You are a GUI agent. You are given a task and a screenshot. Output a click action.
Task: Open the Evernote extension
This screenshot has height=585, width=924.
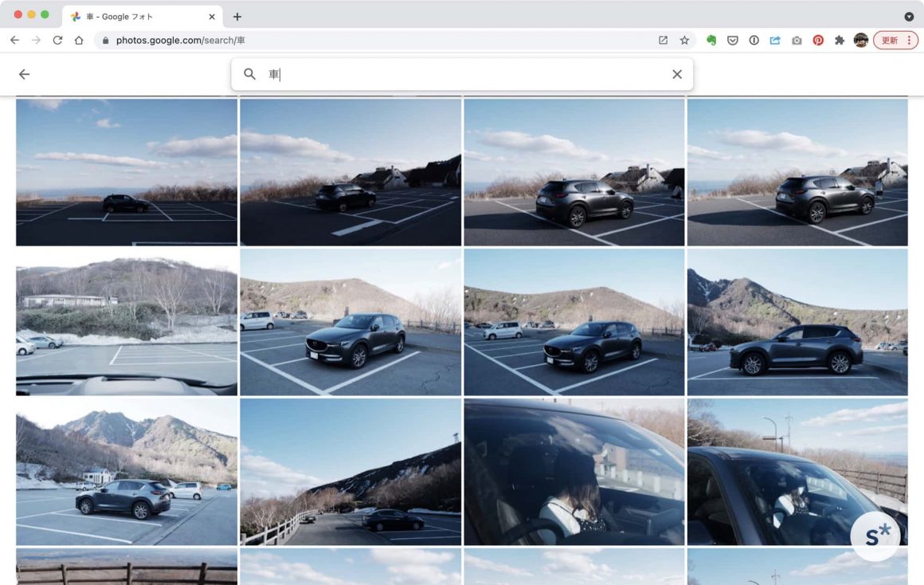coord(711,40)
